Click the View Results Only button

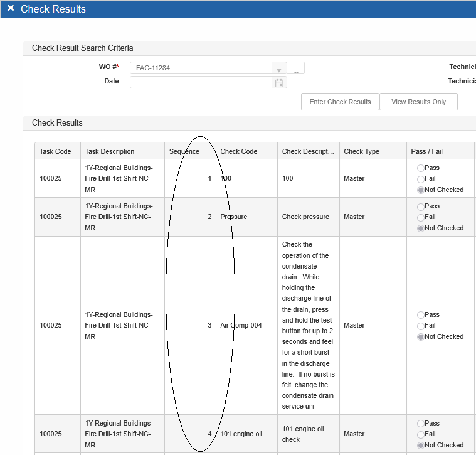418,102
